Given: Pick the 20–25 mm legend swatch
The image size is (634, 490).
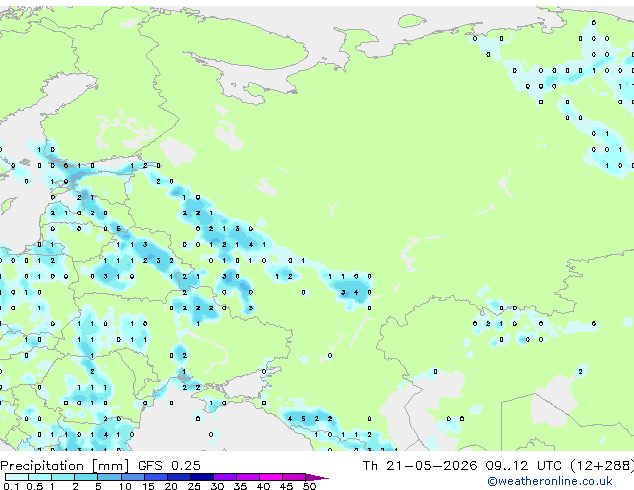Looking at the screenshot, I should (x=179, y=477).
